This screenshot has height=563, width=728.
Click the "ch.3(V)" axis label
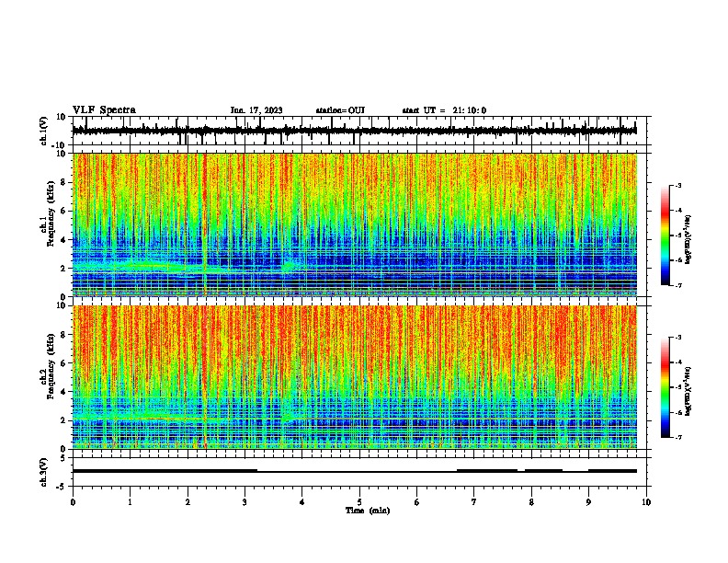point(44,473)
